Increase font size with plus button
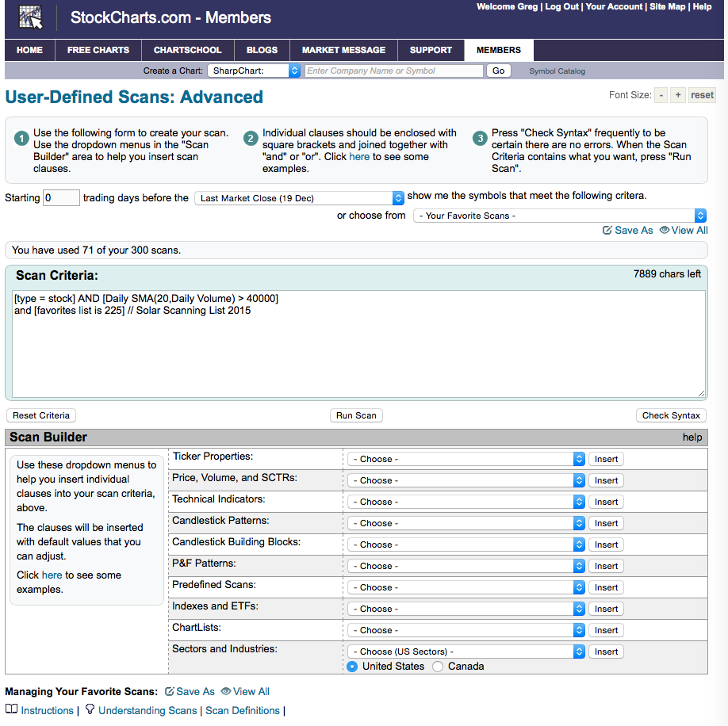This screenshot has width=728, height=726. 678,95
